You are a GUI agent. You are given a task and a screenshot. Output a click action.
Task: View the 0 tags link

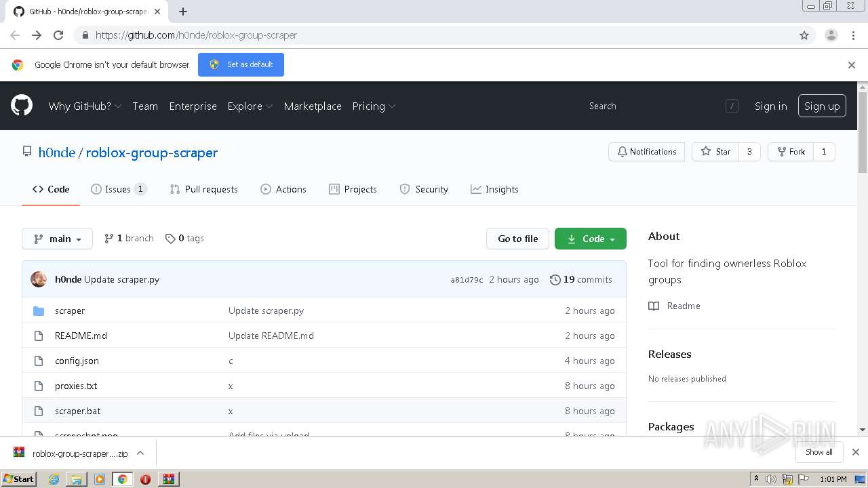coord(184,238)
